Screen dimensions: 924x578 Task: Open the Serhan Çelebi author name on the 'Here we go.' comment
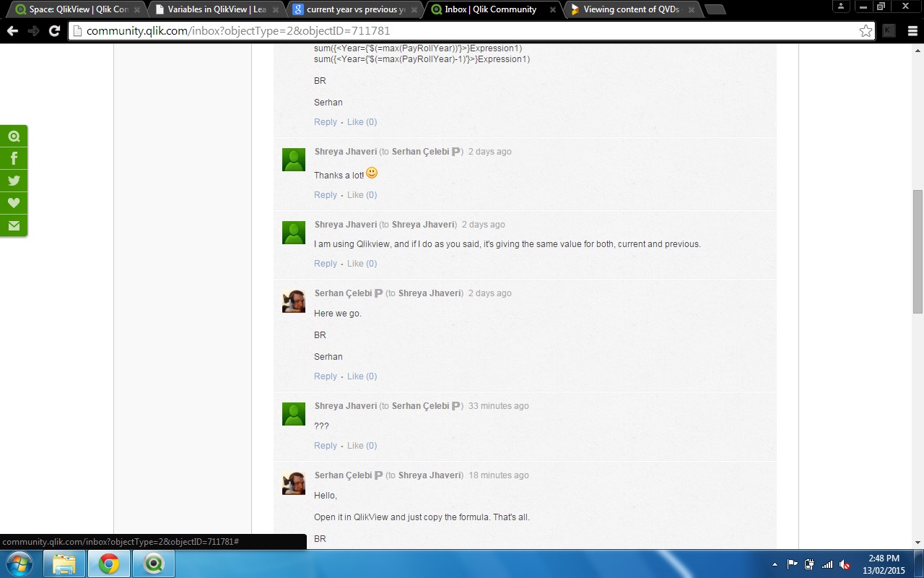pyautogui.click(x=344, y=293)
